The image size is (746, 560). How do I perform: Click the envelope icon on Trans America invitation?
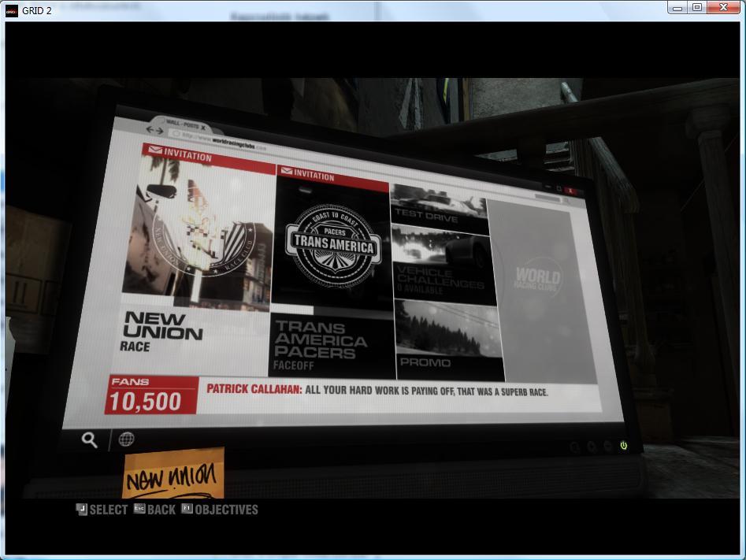[x=287, y=171]
